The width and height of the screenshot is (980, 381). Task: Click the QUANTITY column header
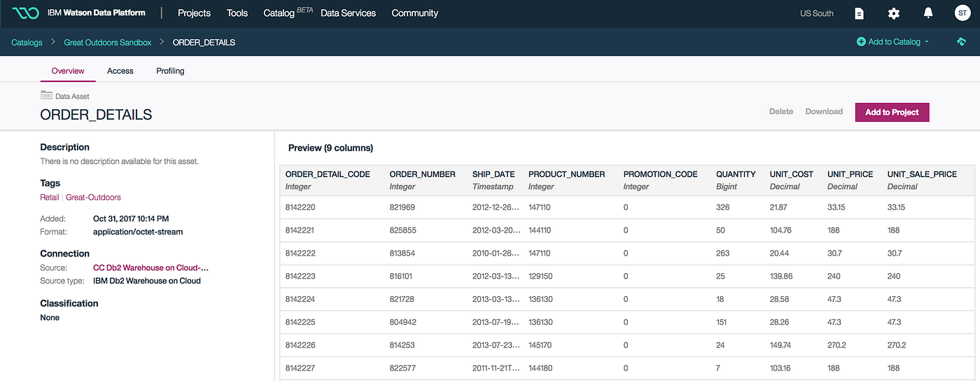pyautogui.click(x=736, y=174)
